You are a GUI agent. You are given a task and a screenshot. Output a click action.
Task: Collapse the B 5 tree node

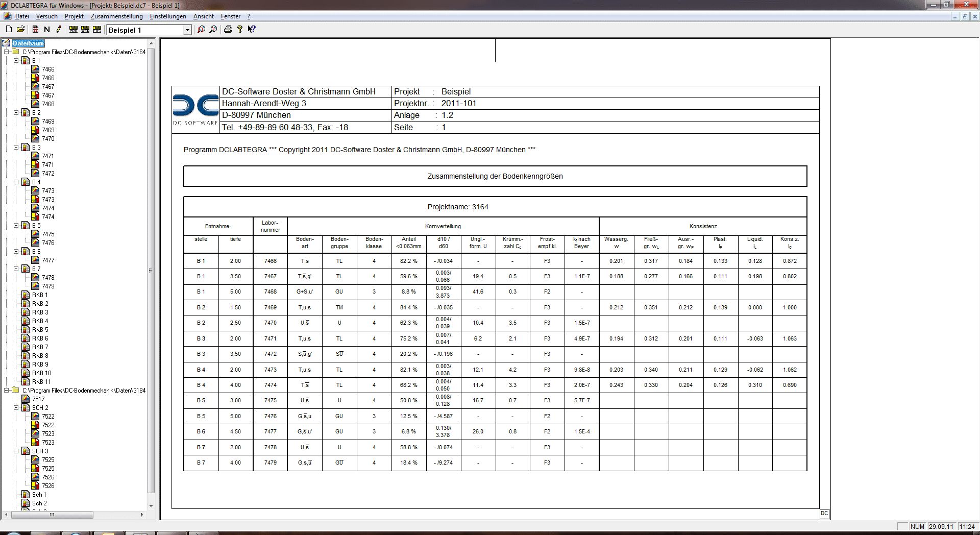[x=16, y=225]
